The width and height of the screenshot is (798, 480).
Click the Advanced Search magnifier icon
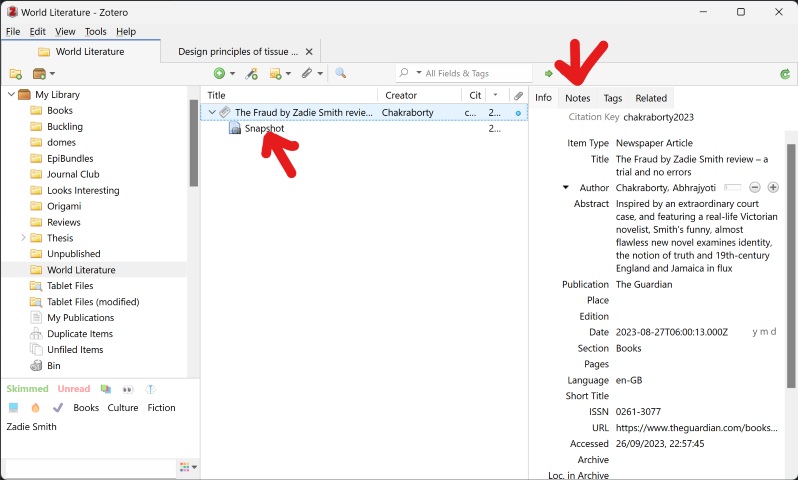340,74
